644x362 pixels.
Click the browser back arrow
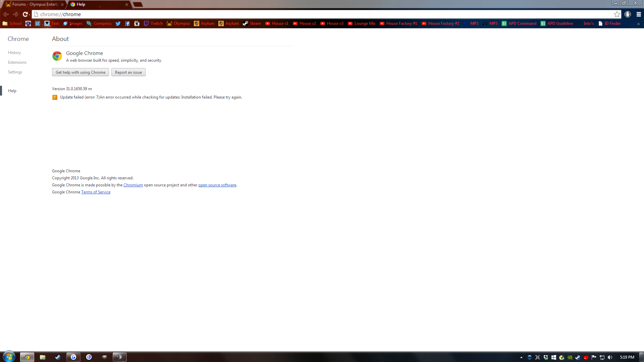point(6,14)
